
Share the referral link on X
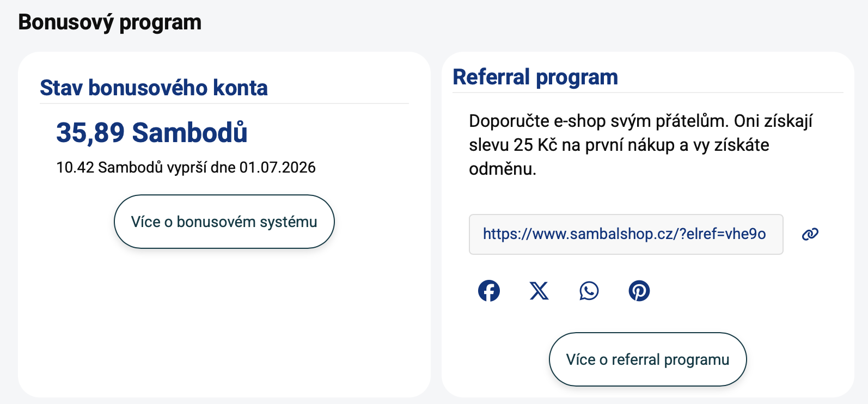point(539,291)
